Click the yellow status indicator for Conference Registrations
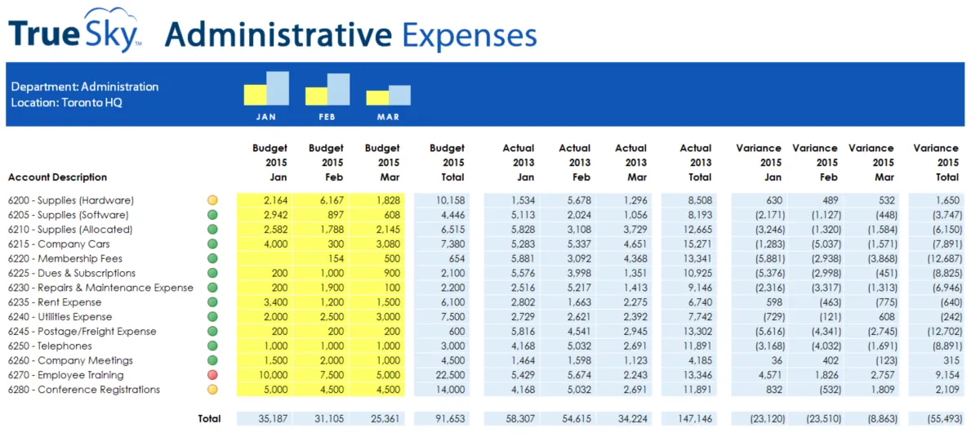The image size is (980, 442). pyautogui.click(x=212, y=390)
